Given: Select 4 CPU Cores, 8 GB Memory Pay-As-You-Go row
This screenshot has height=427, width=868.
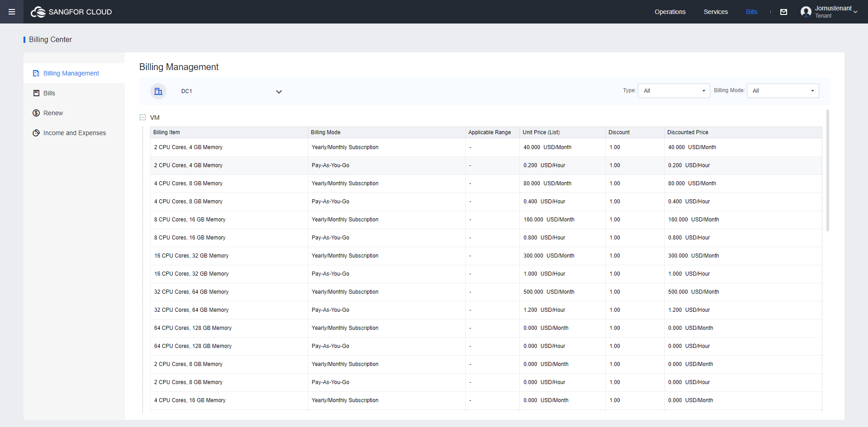Looking at the screenshot, I should point(486,202).
